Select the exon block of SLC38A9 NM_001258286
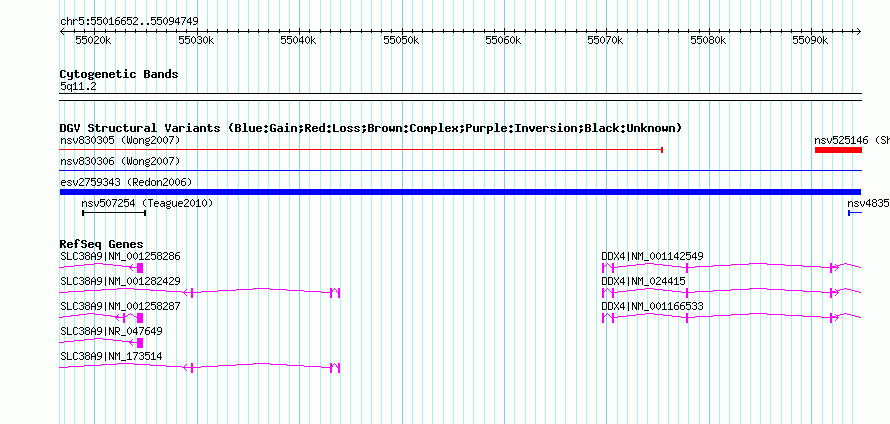This screenshot has width=890, height=424. pos(140,268)
